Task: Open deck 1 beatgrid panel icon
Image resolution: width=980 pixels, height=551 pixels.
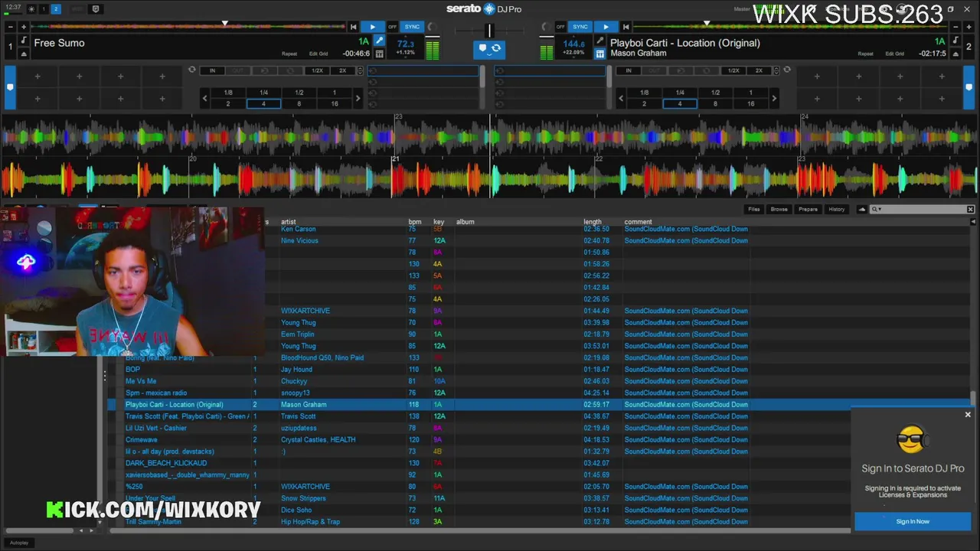Action: pyautogui.click(x=379, y=54)
